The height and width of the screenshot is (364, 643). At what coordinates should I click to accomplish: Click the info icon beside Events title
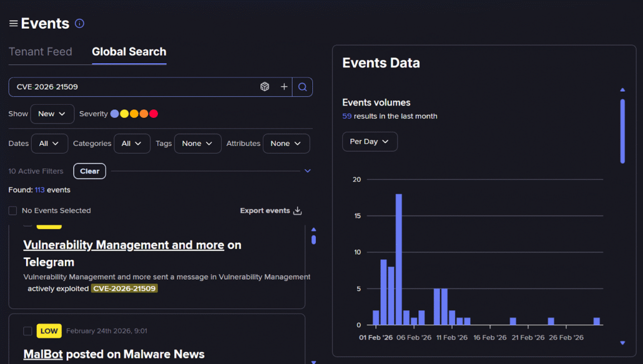[79, 24]
